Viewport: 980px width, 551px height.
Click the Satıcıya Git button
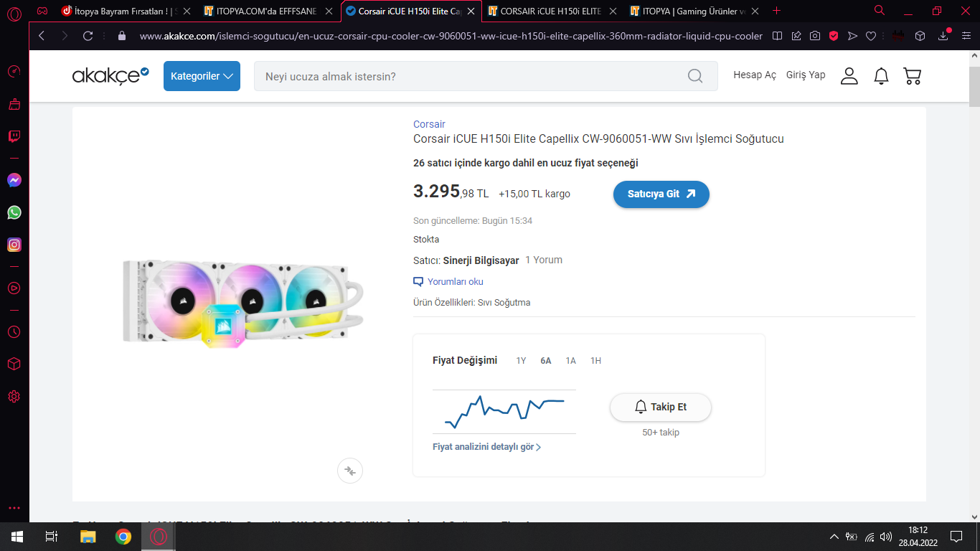(661, 194)
